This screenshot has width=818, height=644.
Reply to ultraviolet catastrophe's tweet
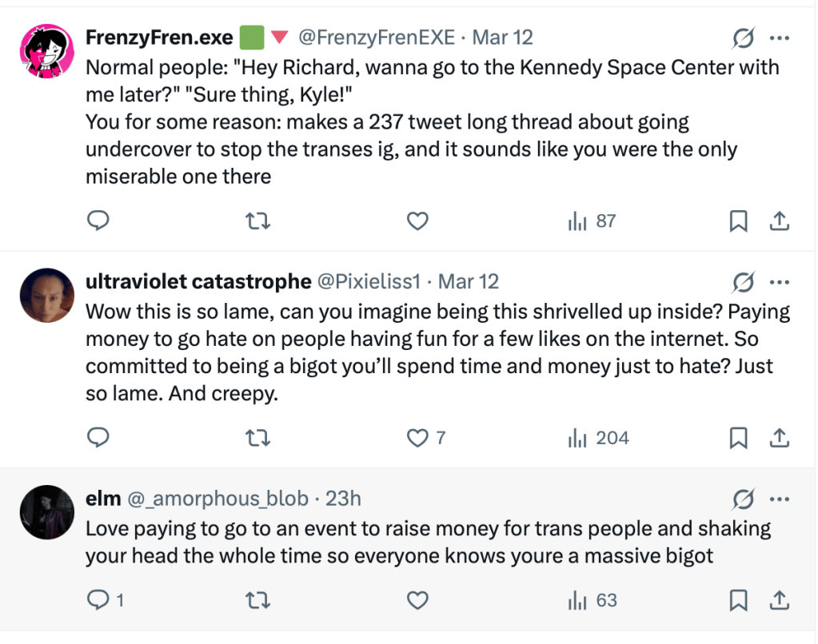coord(98,438)
